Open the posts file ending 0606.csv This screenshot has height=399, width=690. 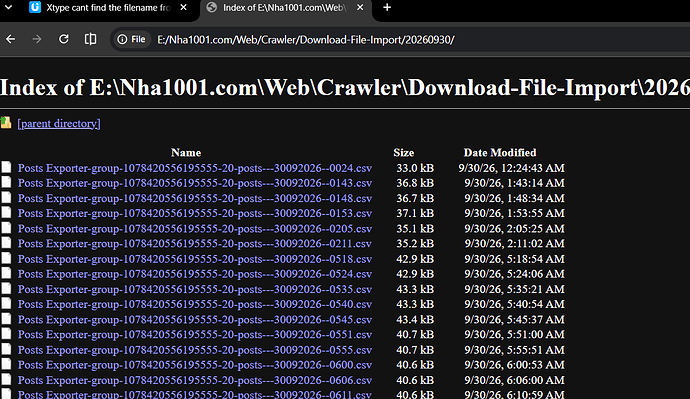click(195, 381)
